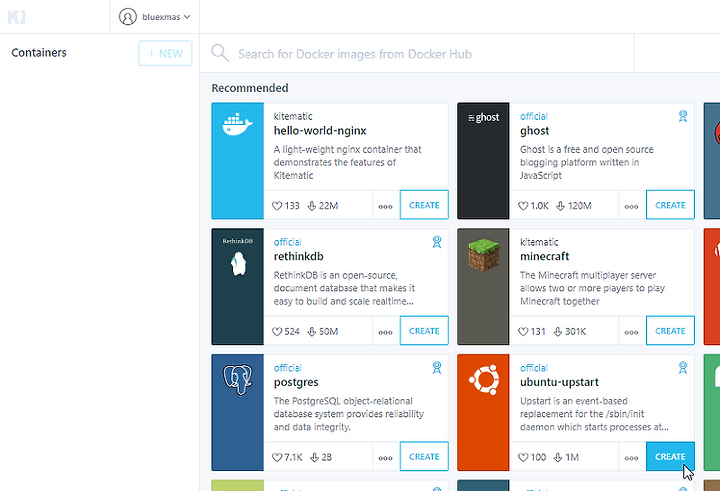Click the RethinkDB logo thumbnail
This screenshot has height=491, width=720.
pyautogui.click(x=237, y=287)
